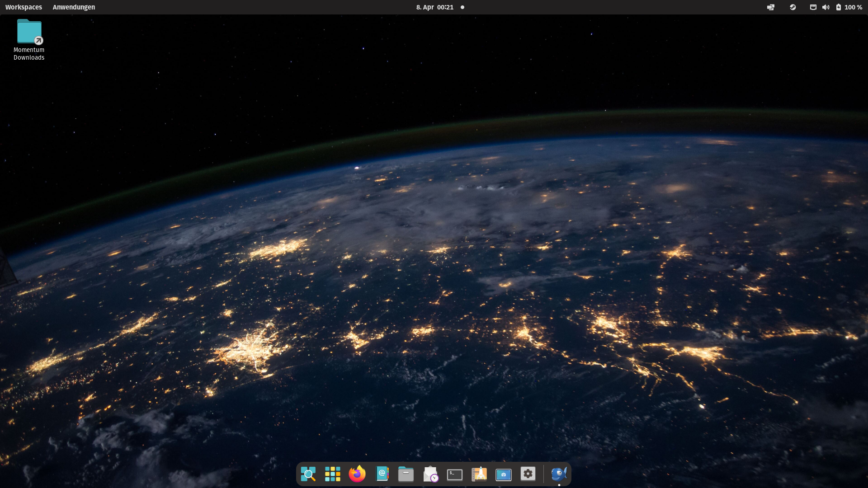This screenshot has width=868, height=488.
Task: Open the Pop!_OS workspaces search launcher in dock
Action: tap(308, 474)
